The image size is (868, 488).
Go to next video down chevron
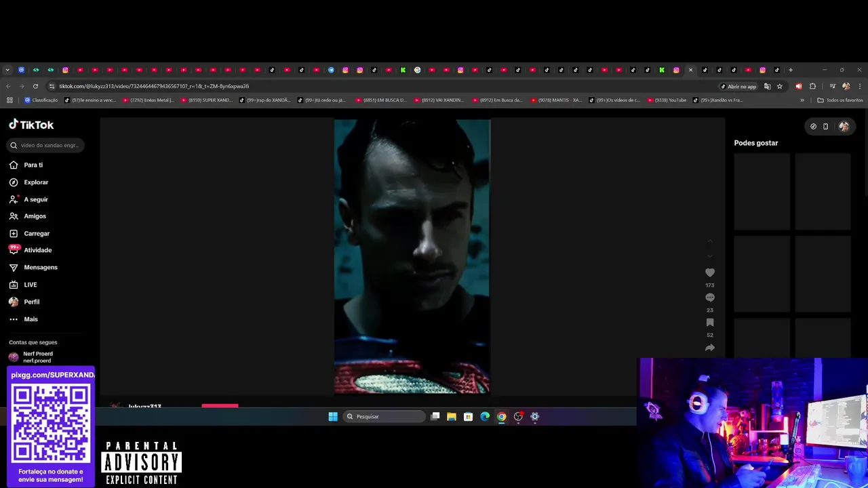710,256
